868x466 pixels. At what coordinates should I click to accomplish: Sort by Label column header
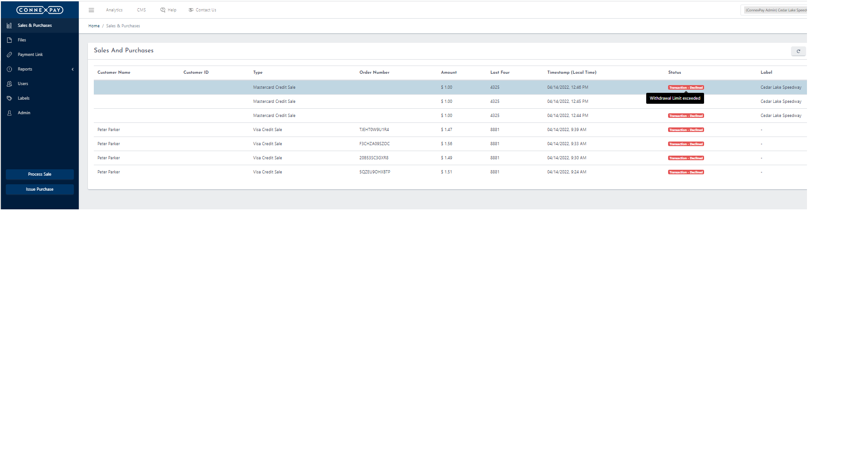click(766, 72)
